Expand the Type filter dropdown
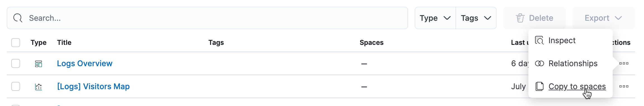 [435, 18]
